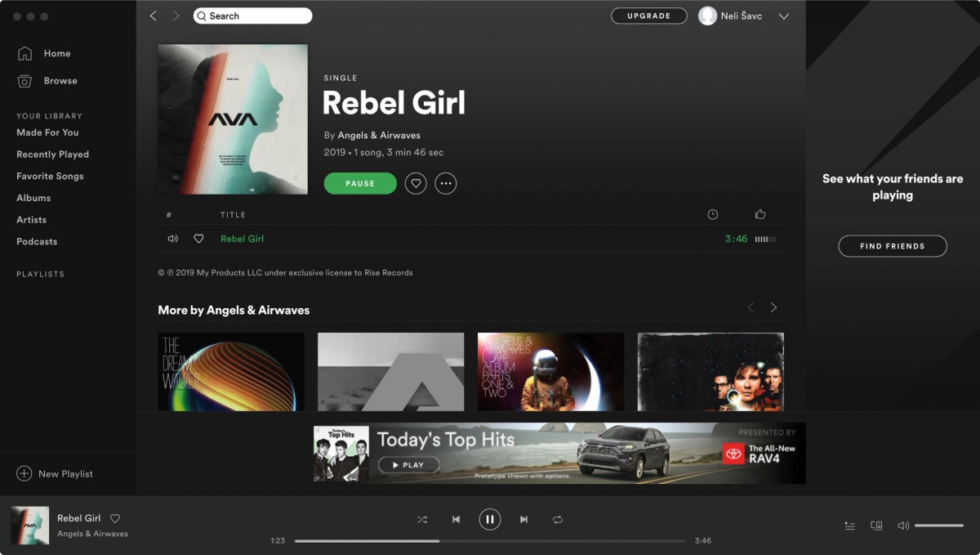Open Albums in your library
The width and height of the screenshot is (980, 555).
(x=33, y=198)
